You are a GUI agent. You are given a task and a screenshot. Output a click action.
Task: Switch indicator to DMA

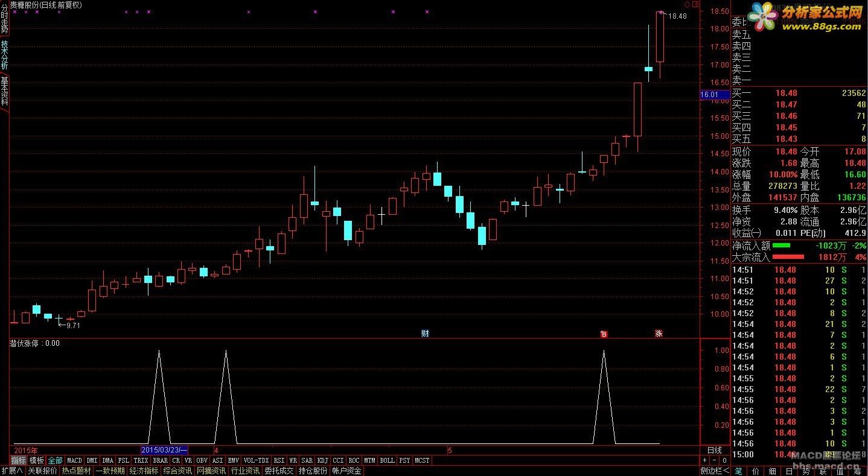coord(107,460)
